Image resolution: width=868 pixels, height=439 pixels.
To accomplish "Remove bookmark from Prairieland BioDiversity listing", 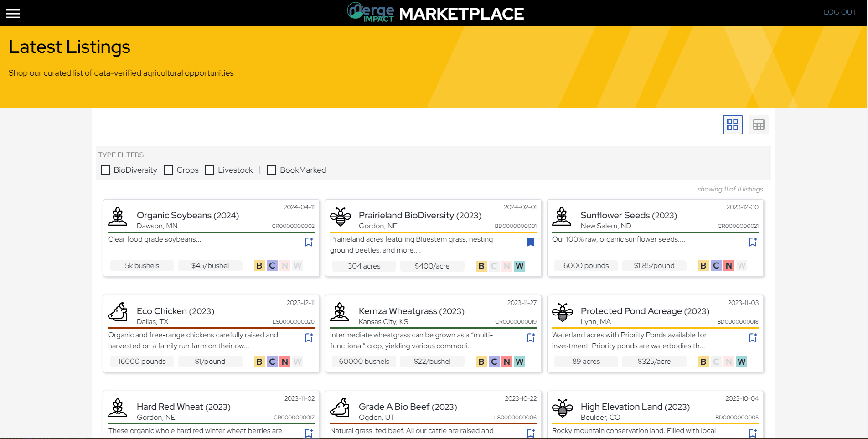I will click(x=530, y=242).
